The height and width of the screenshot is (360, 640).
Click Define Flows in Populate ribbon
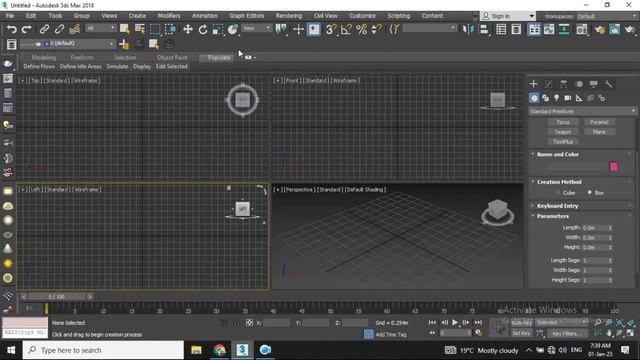pos(39,66)
